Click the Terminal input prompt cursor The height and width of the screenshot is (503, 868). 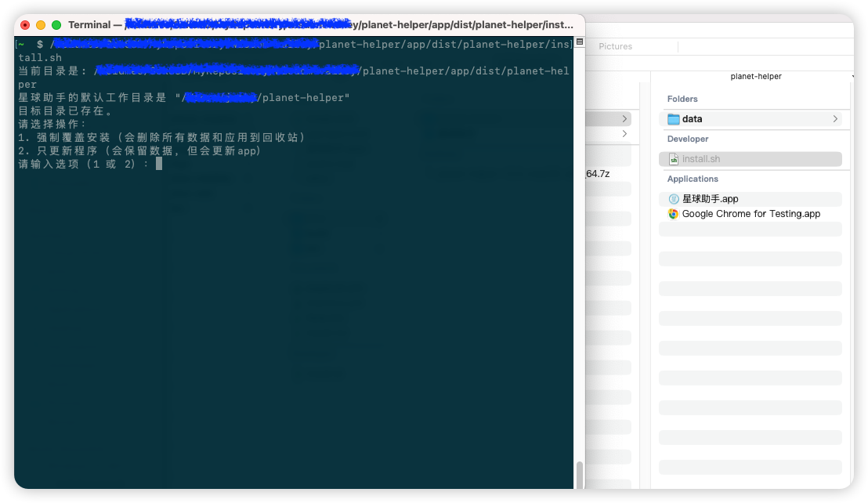(x=159, y=164)
